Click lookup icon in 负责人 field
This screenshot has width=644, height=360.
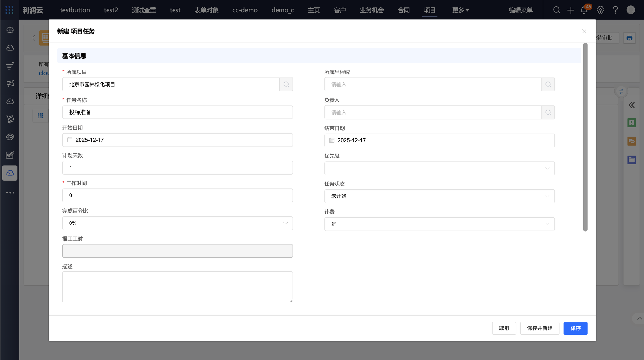click(548, 112)
